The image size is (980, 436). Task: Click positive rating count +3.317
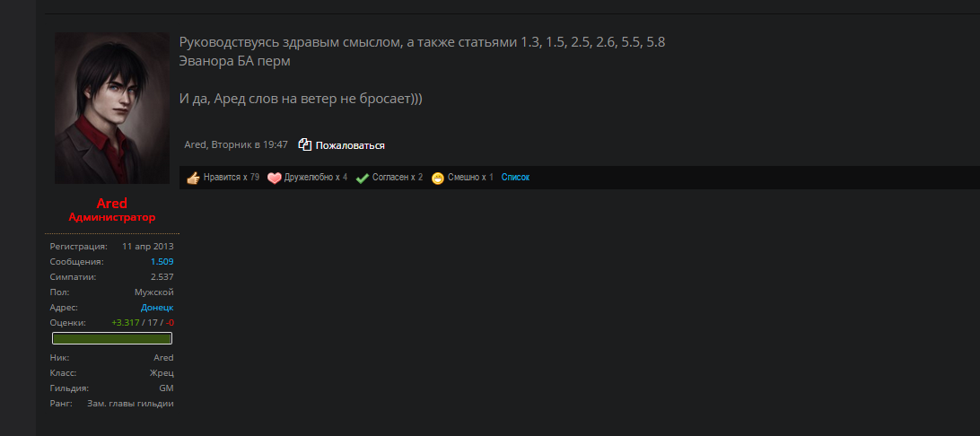point(125,322)
